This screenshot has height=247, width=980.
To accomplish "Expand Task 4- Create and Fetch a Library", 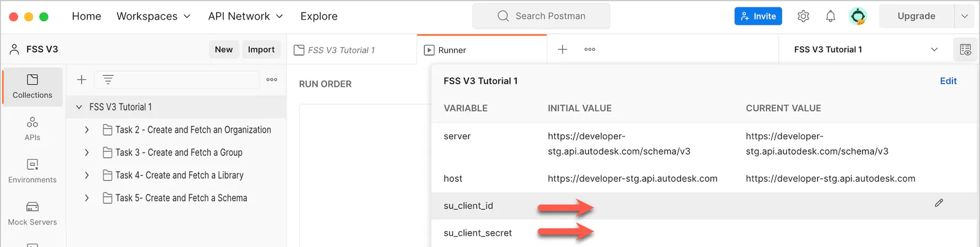I will tap(87, 175).
